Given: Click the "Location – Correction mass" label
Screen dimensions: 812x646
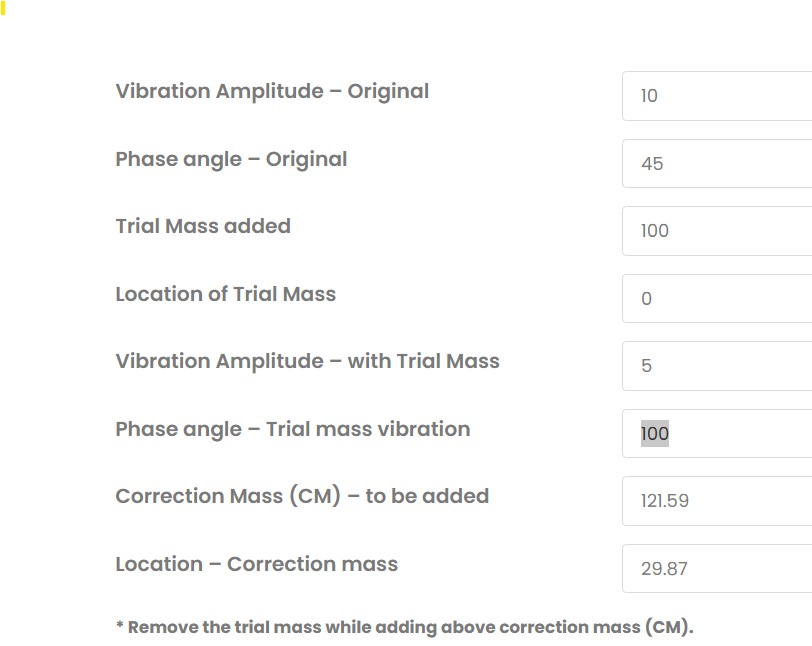Looking at the screenshot, I should (256, 564).
